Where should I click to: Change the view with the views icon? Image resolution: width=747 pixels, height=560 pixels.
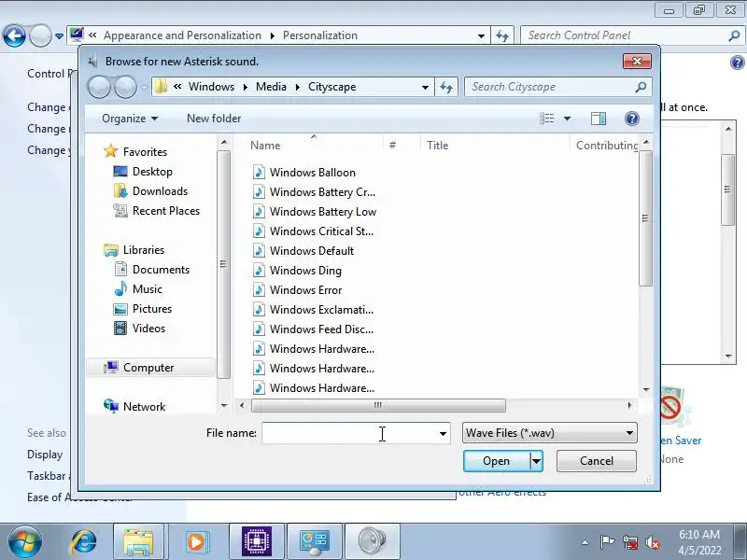tap(547, 119)
